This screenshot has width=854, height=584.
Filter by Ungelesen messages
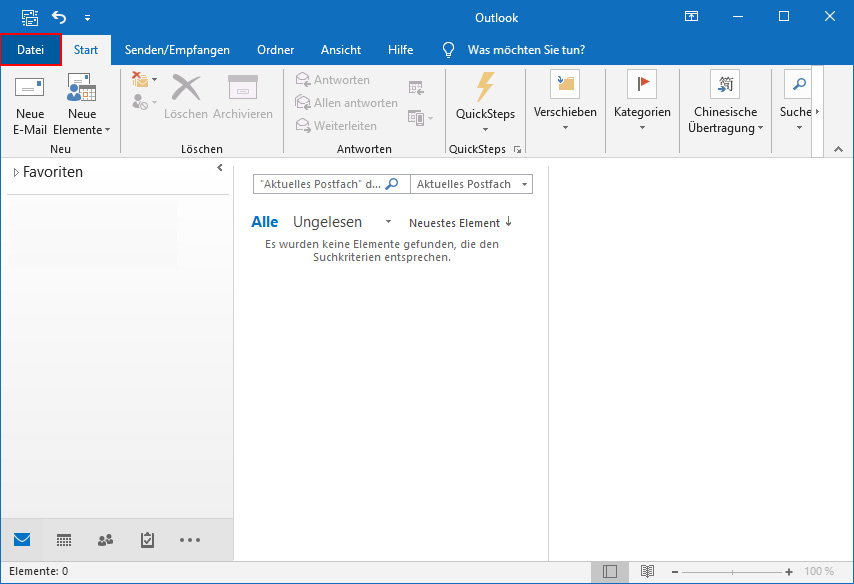coord(327,222)
